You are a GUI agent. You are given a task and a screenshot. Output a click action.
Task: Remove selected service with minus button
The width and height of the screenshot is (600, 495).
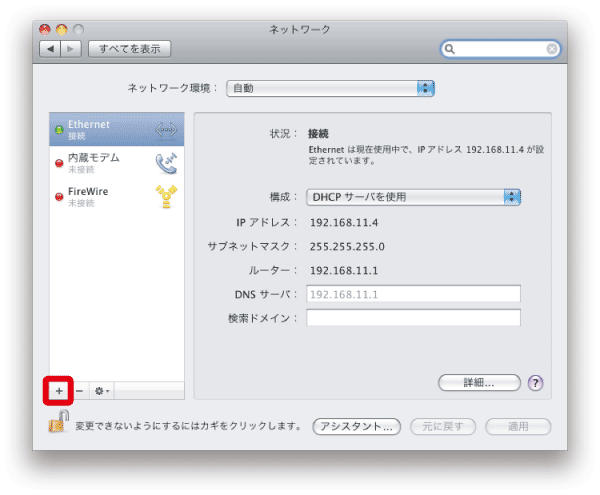80,391
